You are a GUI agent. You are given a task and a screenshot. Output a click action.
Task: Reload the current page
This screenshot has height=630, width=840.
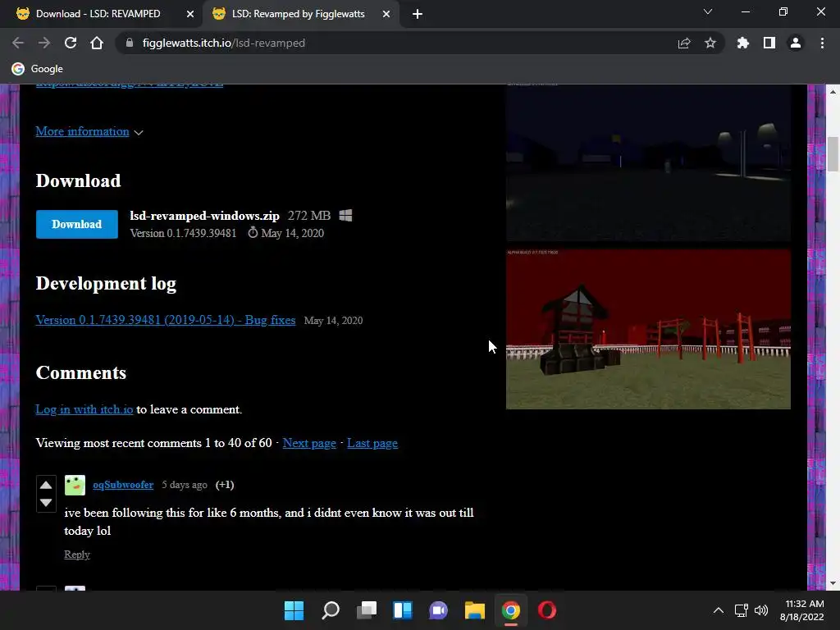click(x=71, y=43)
